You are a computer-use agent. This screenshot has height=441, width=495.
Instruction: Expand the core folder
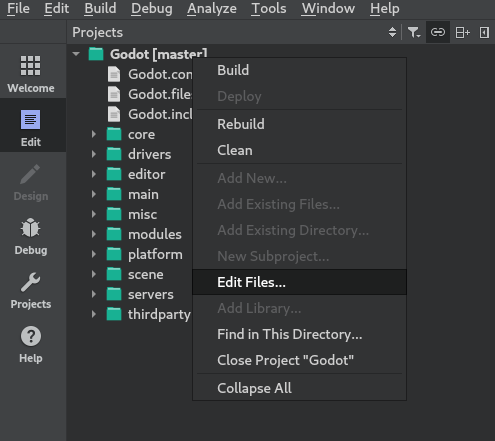pyautogui.click(x=94, y=134)
